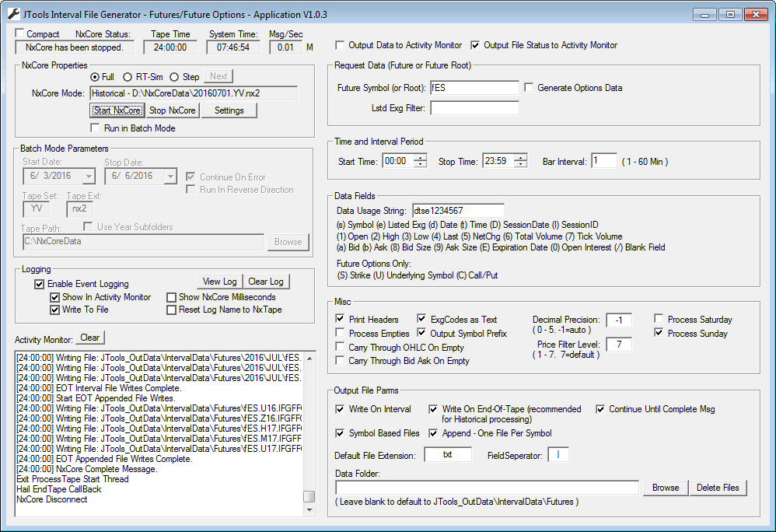This screenshot has height=532, width=776.
Task: Select the Step radio button
Action: tap(174, 77)
